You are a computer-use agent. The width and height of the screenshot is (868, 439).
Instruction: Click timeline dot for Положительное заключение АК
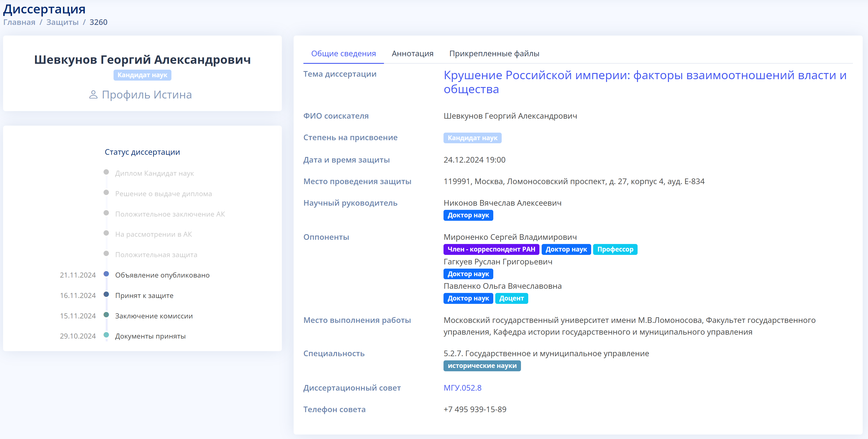[106, 213]
